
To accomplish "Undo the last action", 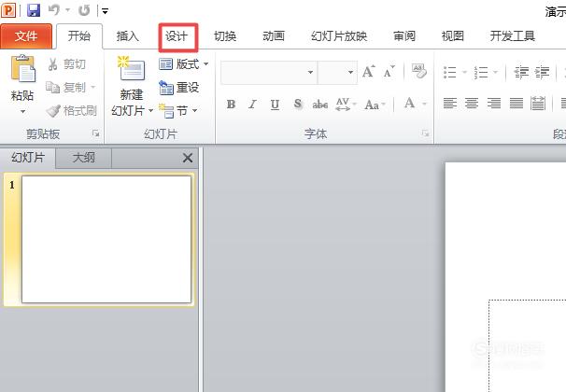I will point(53,10).
